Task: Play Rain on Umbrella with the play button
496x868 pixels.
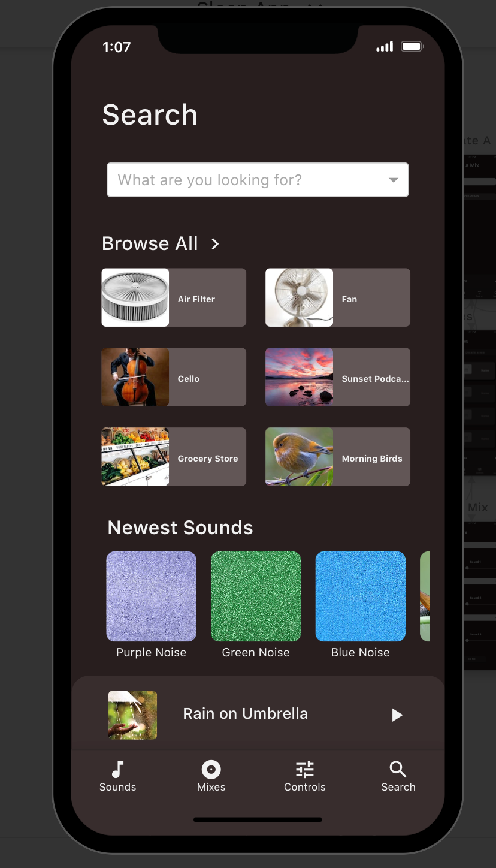Action: point(397,715)
